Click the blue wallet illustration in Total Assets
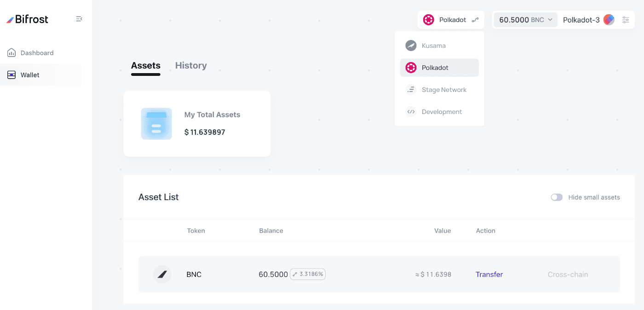 (156, 124)
